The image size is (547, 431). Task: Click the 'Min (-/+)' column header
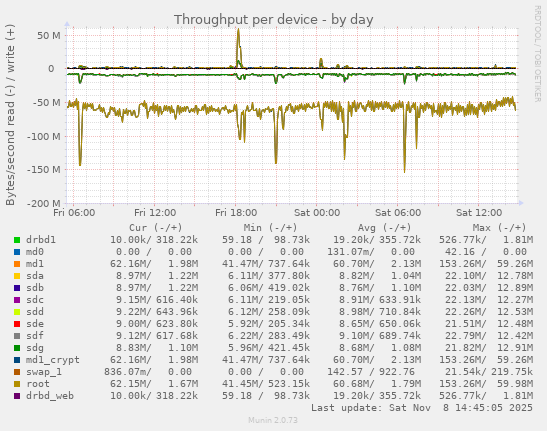coord(270,228)
